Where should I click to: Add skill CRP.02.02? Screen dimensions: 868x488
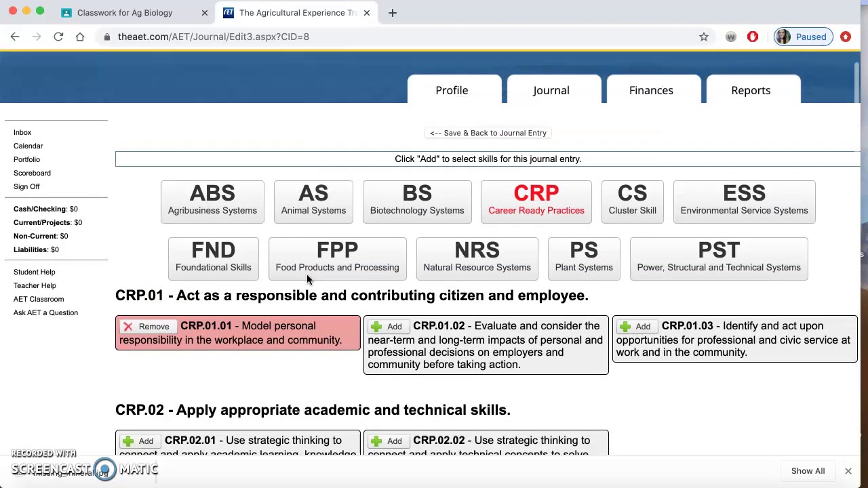tap(387, 441)
